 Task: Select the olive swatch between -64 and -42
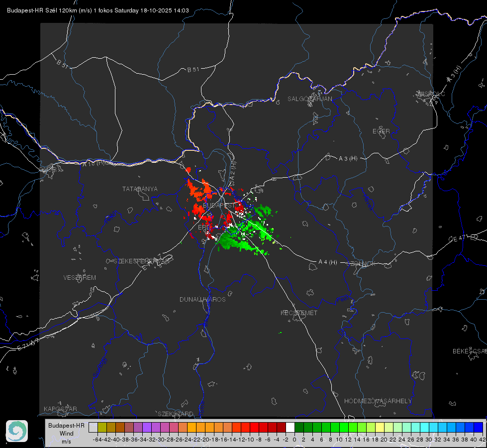tap(102, 427)
